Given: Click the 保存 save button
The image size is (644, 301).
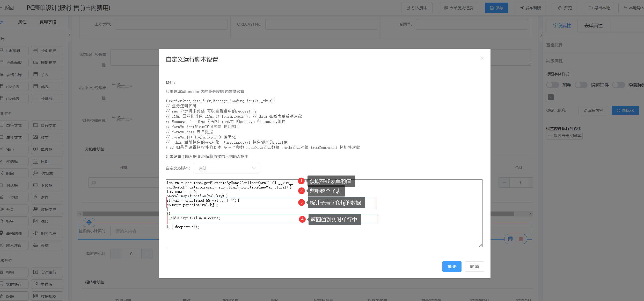Looking at the screenshot, I should (496, 8).
